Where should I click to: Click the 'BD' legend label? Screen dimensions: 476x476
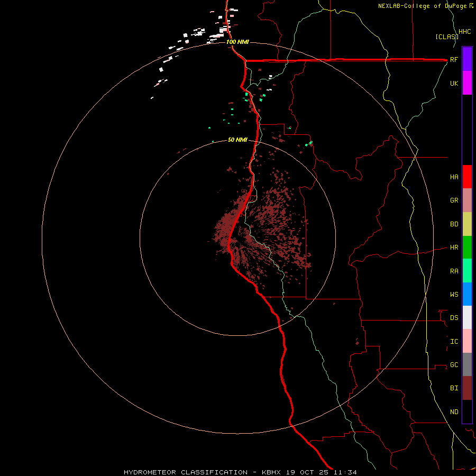tap(454, 224)
